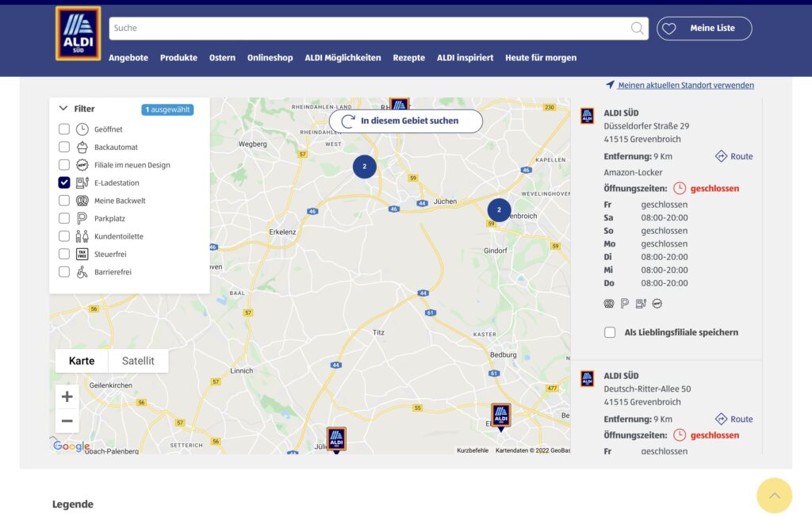Viewport: 812px width, 517px height.
Task: Open Meine Liste button
Action: tap(704, 29)
